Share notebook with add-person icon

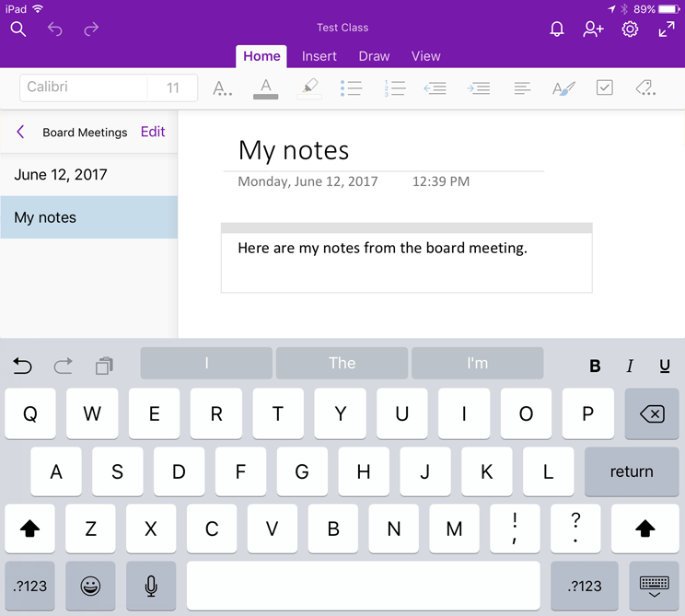click(593, 29)
